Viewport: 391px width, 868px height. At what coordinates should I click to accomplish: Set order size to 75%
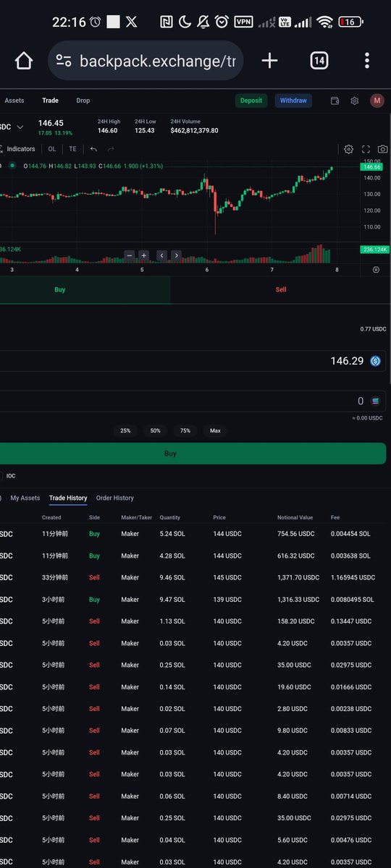(185, 430)
